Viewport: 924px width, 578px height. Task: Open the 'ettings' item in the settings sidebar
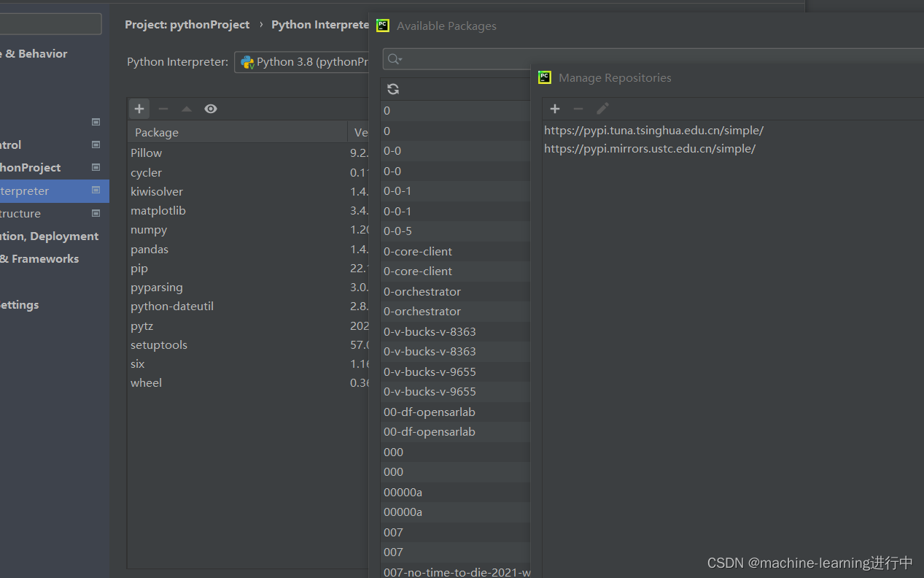pyautogui.click(x=20, y=304)
